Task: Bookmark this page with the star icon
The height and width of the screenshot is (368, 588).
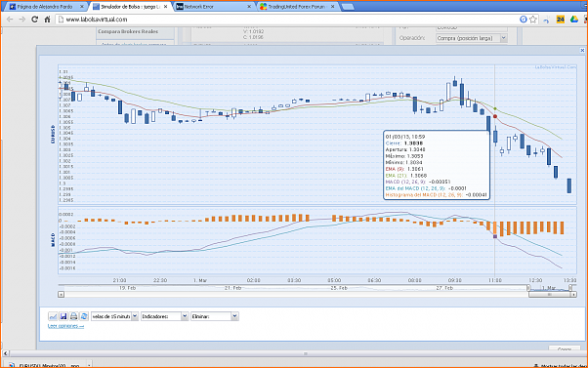Action: tap(533, 20)
